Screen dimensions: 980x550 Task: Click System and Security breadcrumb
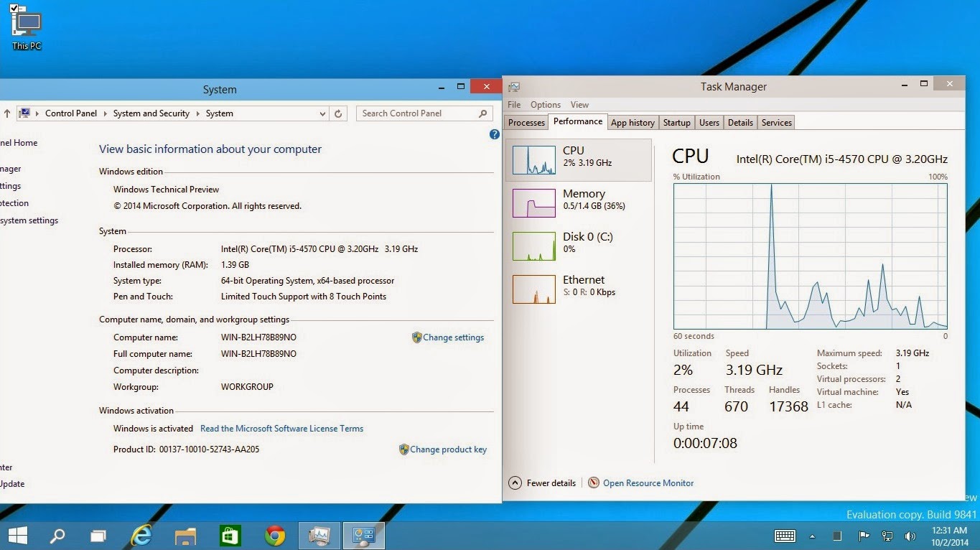[x=151, y=113]
